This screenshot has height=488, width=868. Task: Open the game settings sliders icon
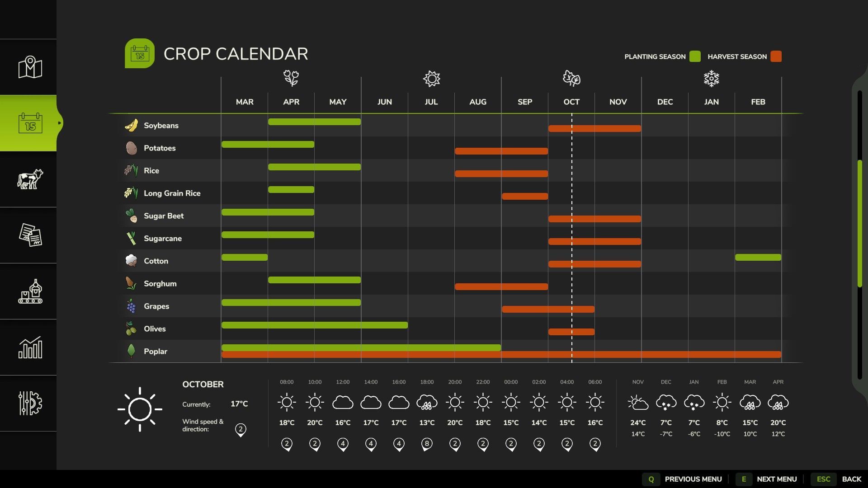(30, 403)
